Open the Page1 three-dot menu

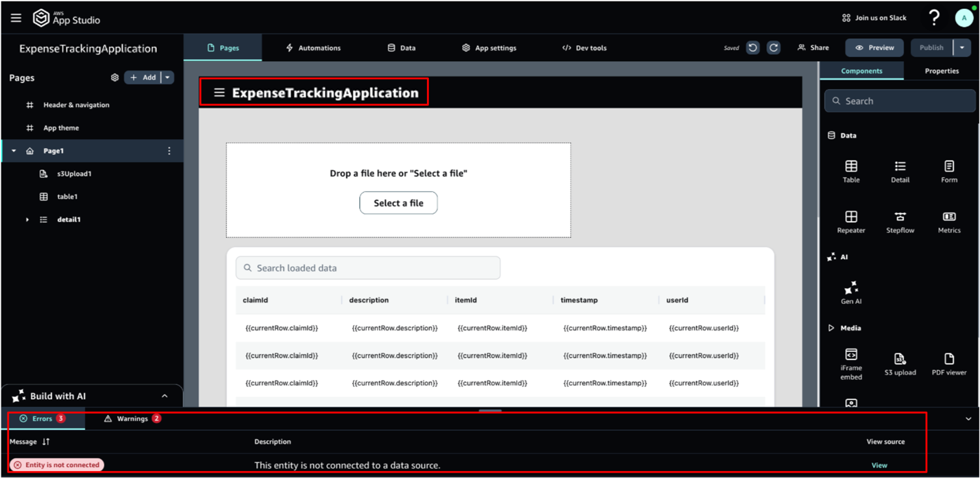[169, 151]
